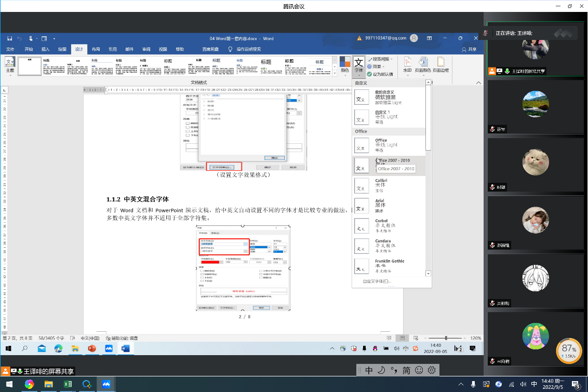Screen dimensions: 588x392
Task: Click the Save icon in Word's quick access toolbar
Action: coord(9,38)
